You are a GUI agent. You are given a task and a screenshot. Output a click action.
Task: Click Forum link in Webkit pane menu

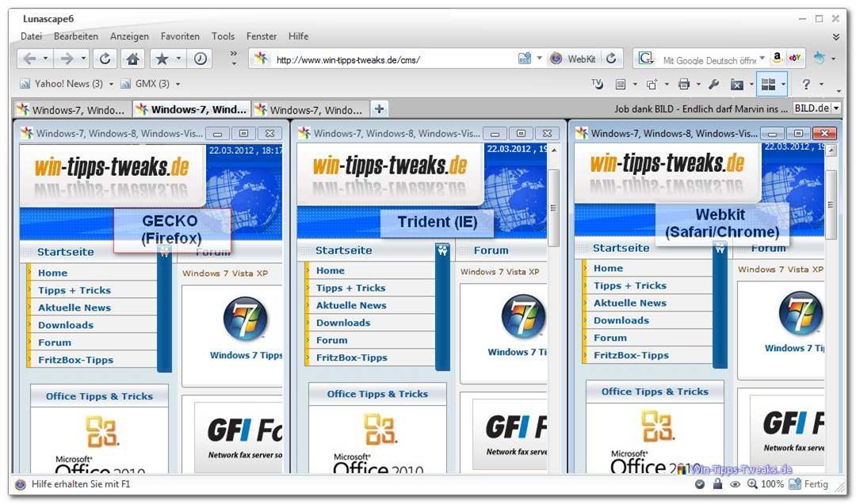pos(610,338)
